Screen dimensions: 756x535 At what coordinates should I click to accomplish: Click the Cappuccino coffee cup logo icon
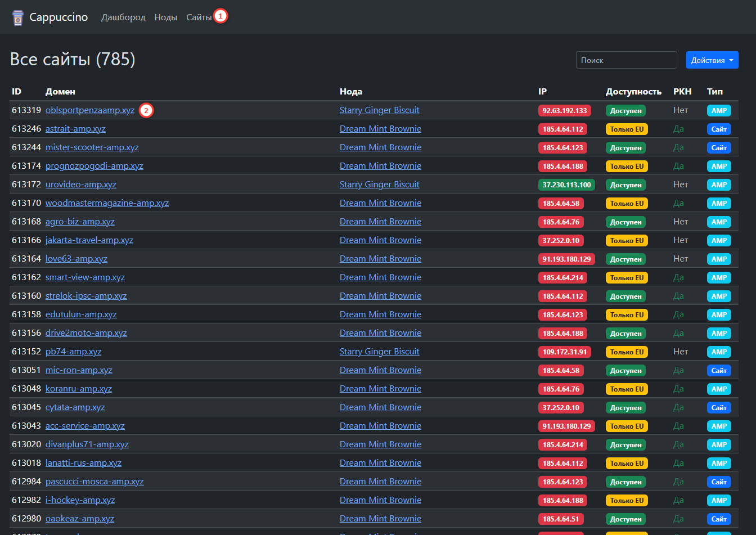click(x=18, y=17)
